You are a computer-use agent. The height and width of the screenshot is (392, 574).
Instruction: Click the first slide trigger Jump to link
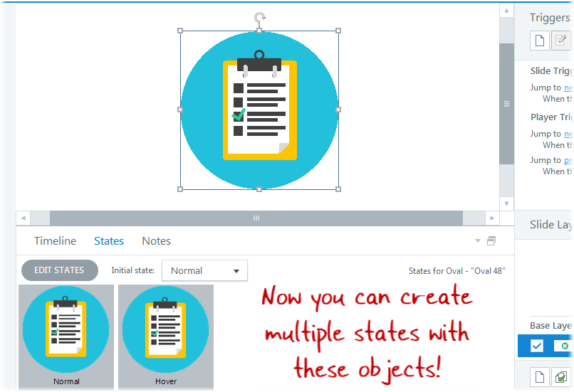tap(568, 88)
